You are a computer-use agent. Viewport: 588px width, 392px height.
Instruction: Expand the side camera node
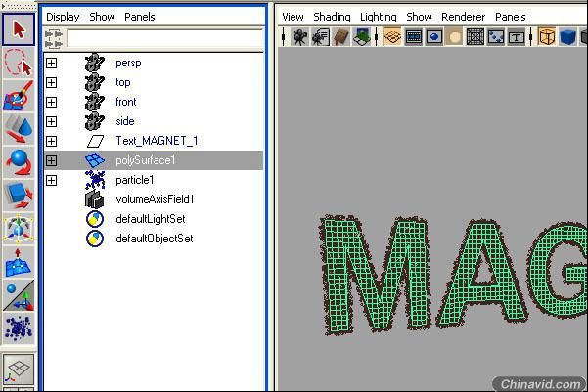(52, 121)
